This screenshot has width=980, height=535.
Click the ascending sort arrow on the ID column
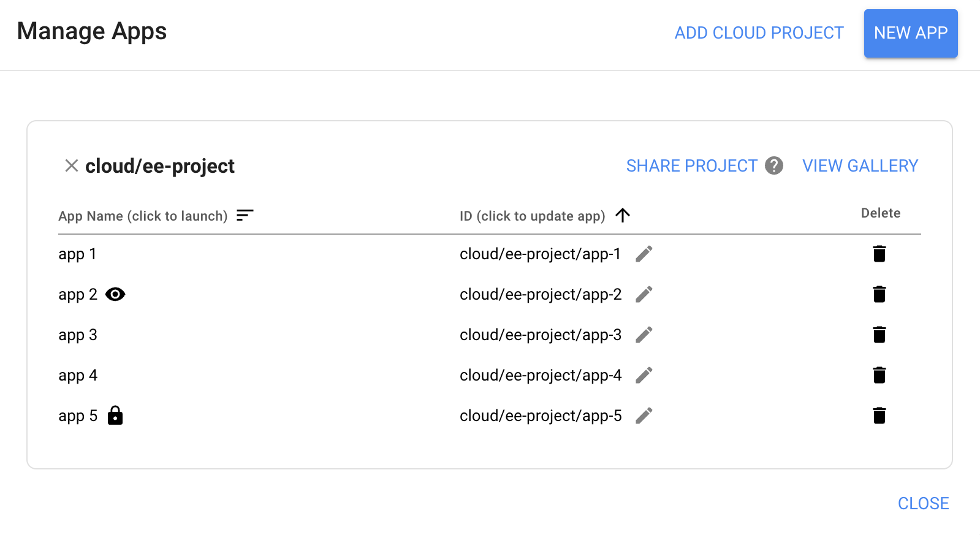coord(623,215)
